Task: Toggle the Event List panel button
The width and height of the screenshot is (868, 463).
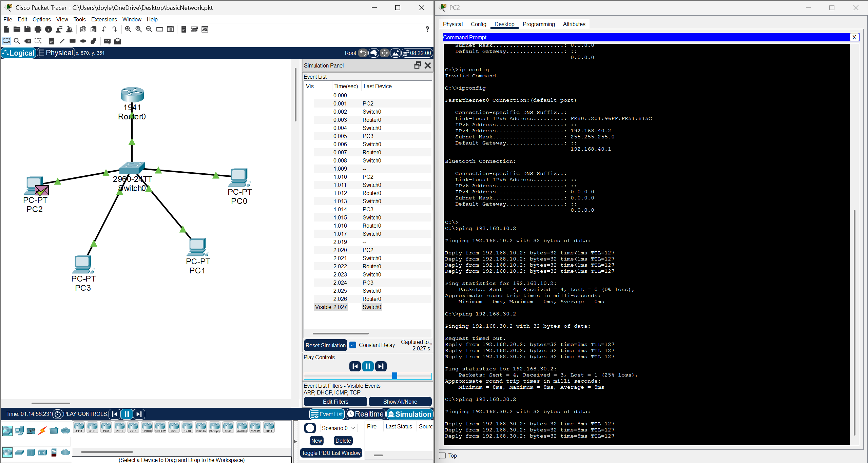Action: pos(327,414)
